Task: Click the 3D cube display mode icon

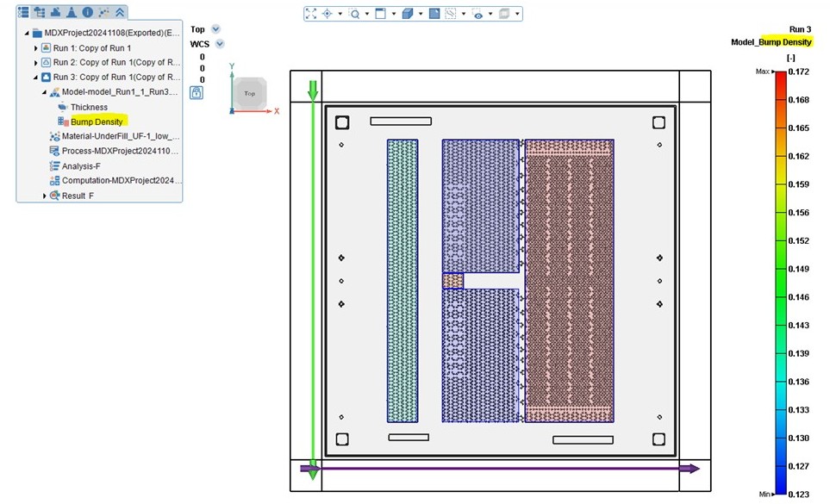Action: point(408,14)
